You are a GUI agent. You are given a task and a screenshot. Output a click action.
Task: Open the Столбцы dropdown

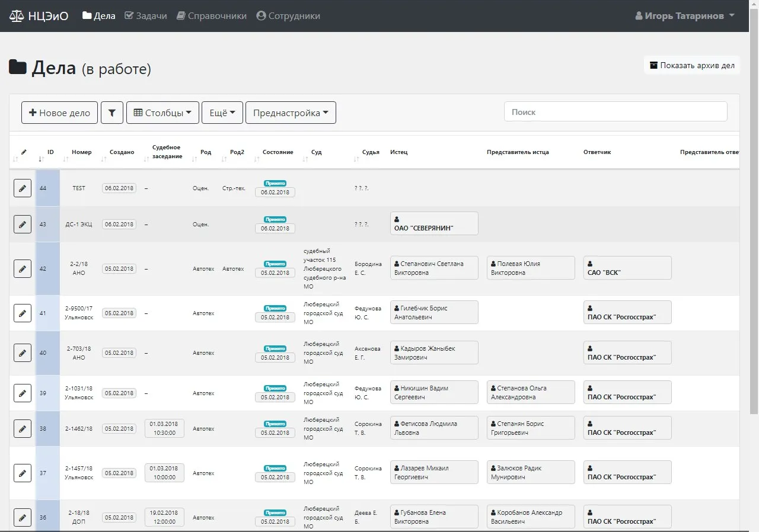click(162, 112)
